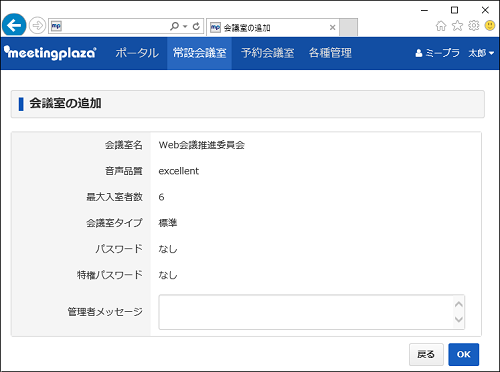Click the browser forward arrow button

[37, 26]
